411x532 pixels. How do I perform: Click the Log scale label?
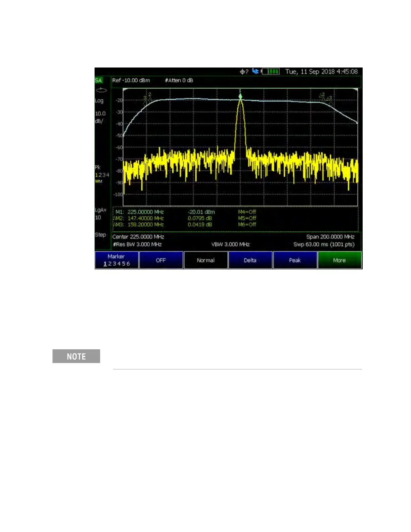click(99, 101)
